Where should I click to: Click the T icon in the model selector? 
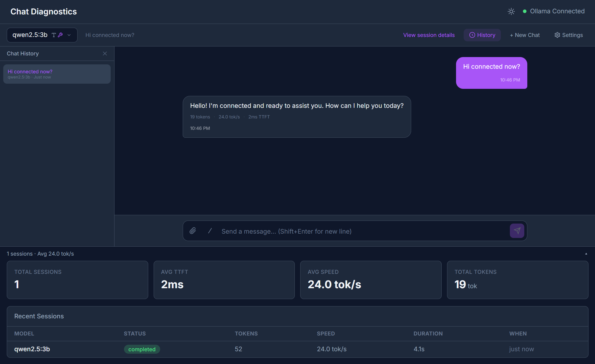click(x=54, y=35)
